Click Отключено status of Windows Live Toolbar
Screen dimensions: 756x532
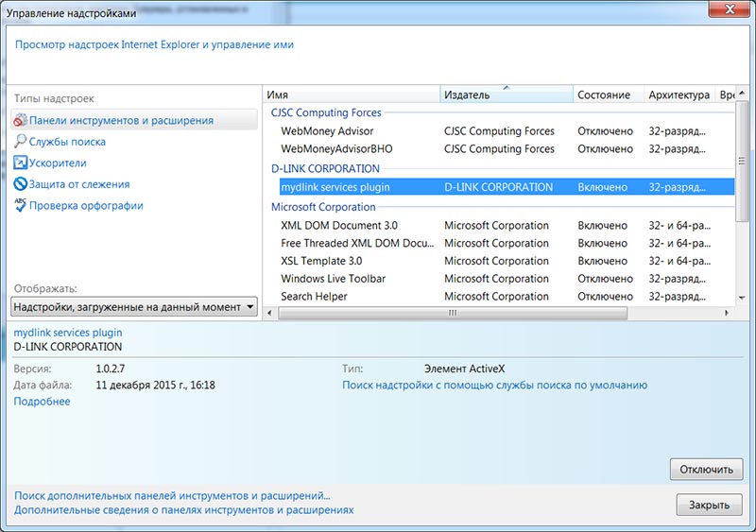click(x=605, y=279)
